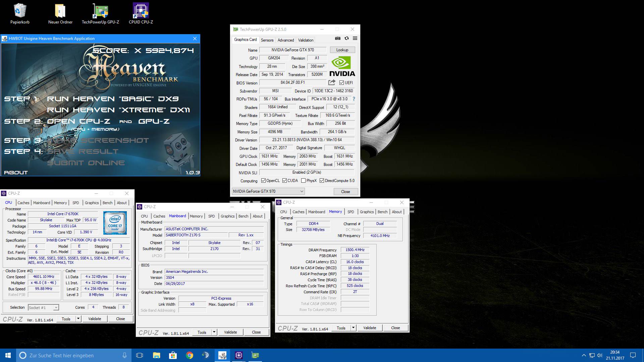This screenshot has width=644, height=362.
Task: Click Bus Interface question mark help
Action: (x=354, y=99)
